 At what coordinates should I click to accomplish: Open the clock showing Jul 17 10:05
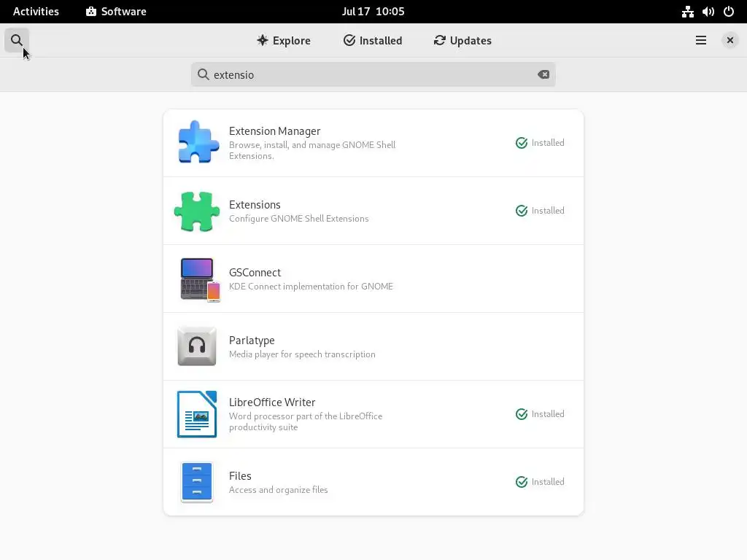click(373, 12)
